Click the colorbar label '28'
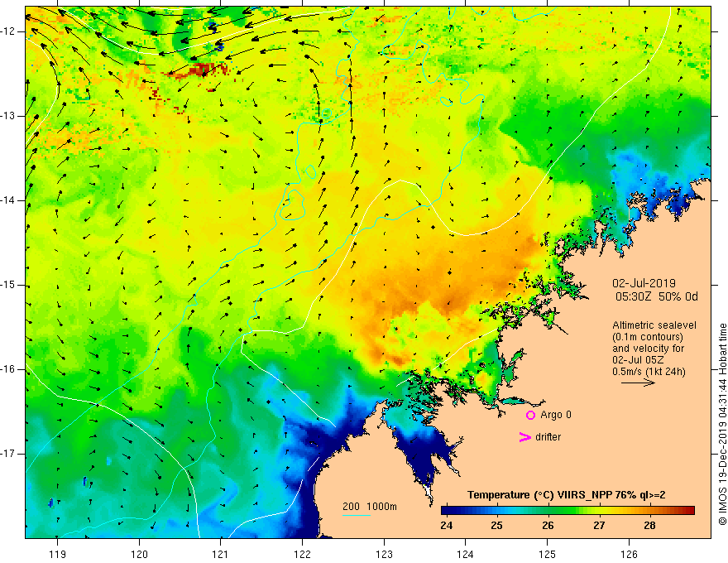 [649, 526]
